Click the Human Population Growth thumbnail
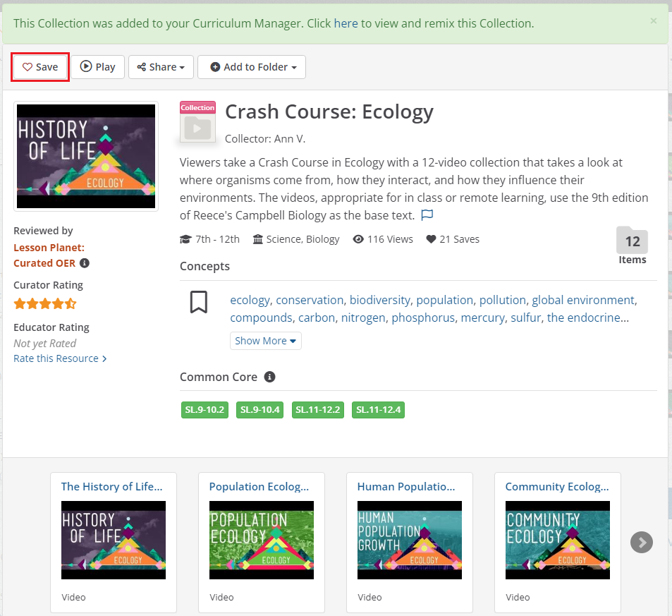The width and height of the screenshot is (672, 616). click(410, 540)
